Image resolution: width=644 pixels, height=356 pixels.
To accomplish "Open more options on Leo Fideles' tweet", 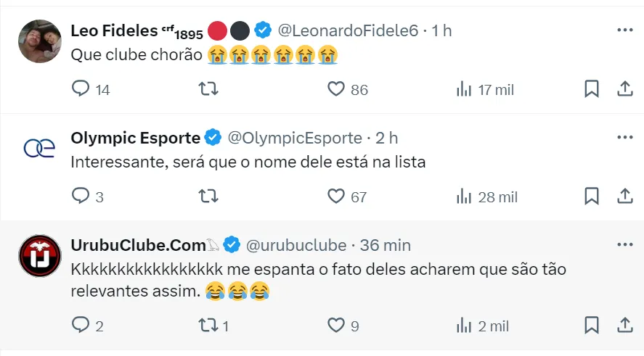I will coord(624,30).
